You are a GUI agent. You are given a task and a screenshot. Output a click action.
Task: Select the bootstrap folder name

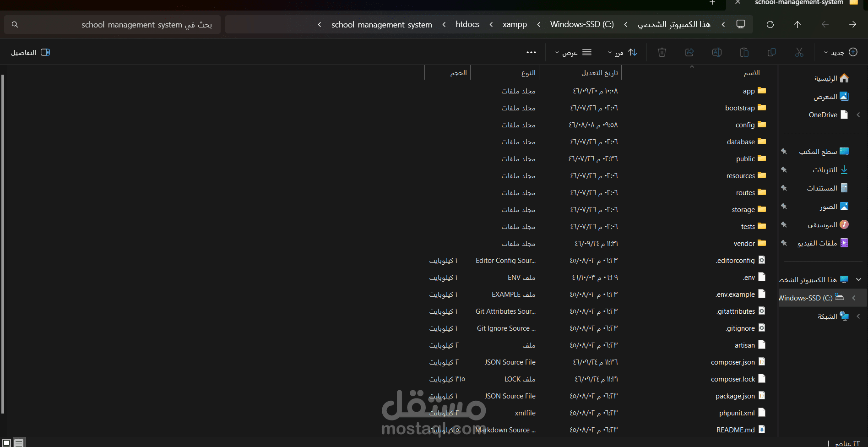(x=740, y=108)
